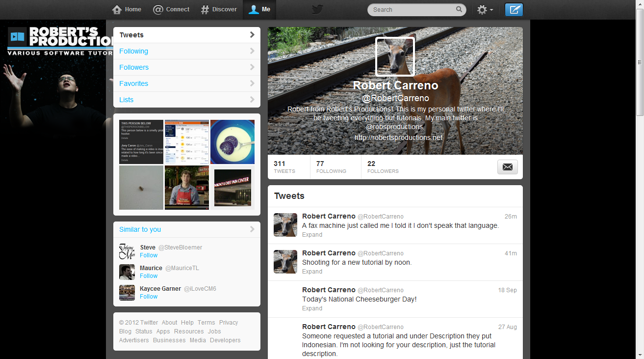
Task: Open the footer Jobs link
Action: click(214, 331)
